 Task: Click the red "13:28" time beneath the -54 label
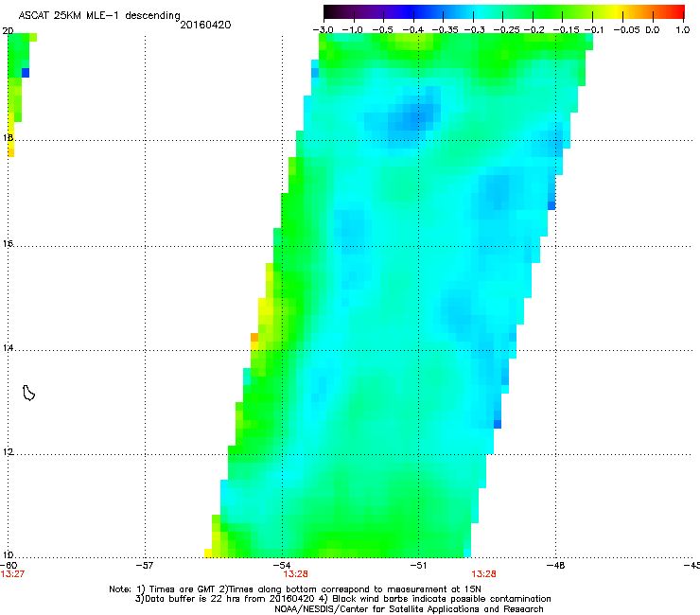(x=295, y=574)
